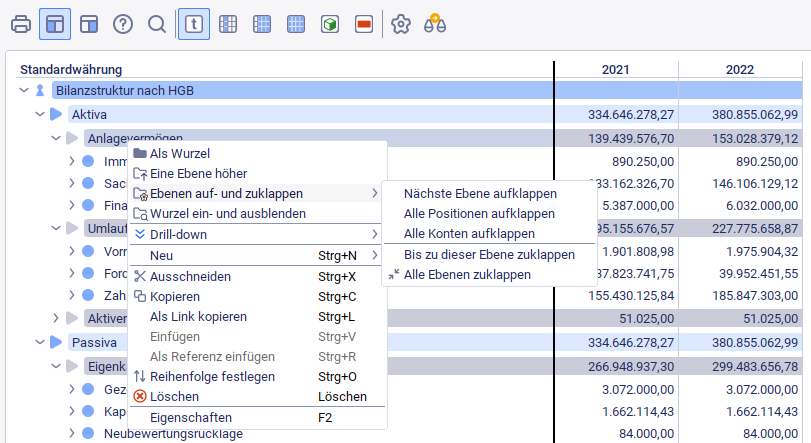Select 'Alle Ebenen zuklappen' submenu entry
This screenshot has height=443, width=811.
tap(467, 274)
